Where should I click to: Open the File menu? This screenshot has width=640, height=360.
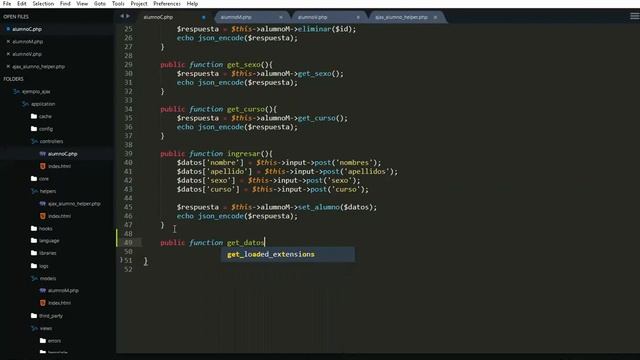(x=7, y=4)
